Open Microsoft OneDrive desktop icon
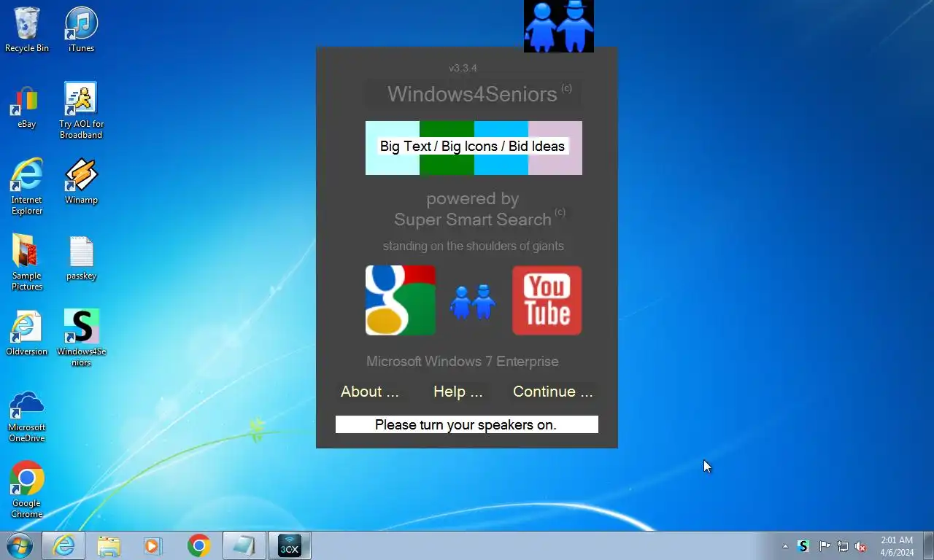Image resolution: width=934 pixels, height=560 pixels. tap(27, 416)
